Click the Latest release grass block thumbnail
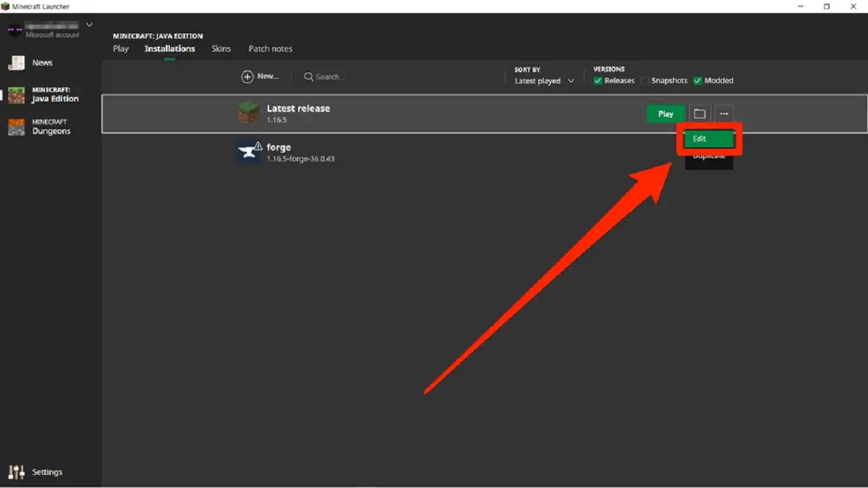The image size is (868, 488). tap(249, 113)
